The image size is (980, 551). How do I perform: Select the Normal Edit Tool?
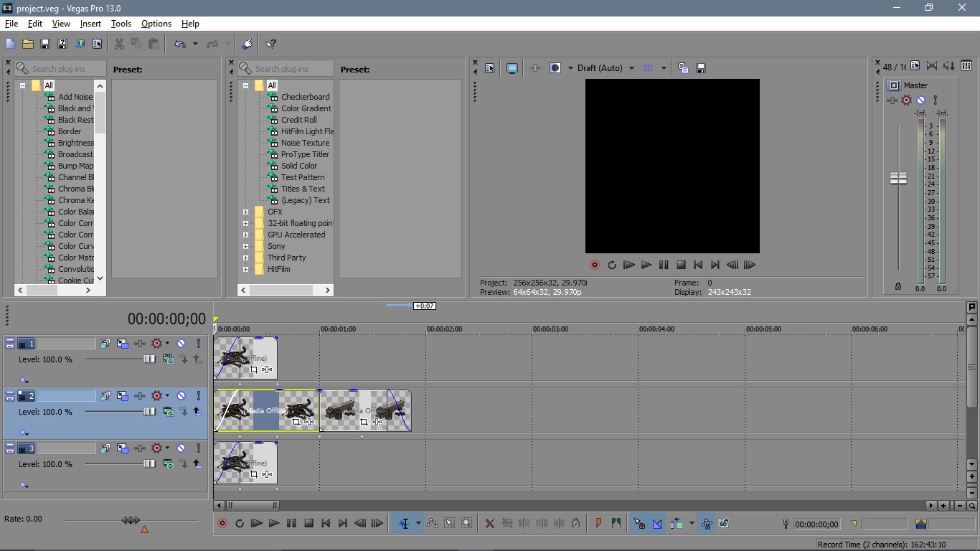[449, 524]
